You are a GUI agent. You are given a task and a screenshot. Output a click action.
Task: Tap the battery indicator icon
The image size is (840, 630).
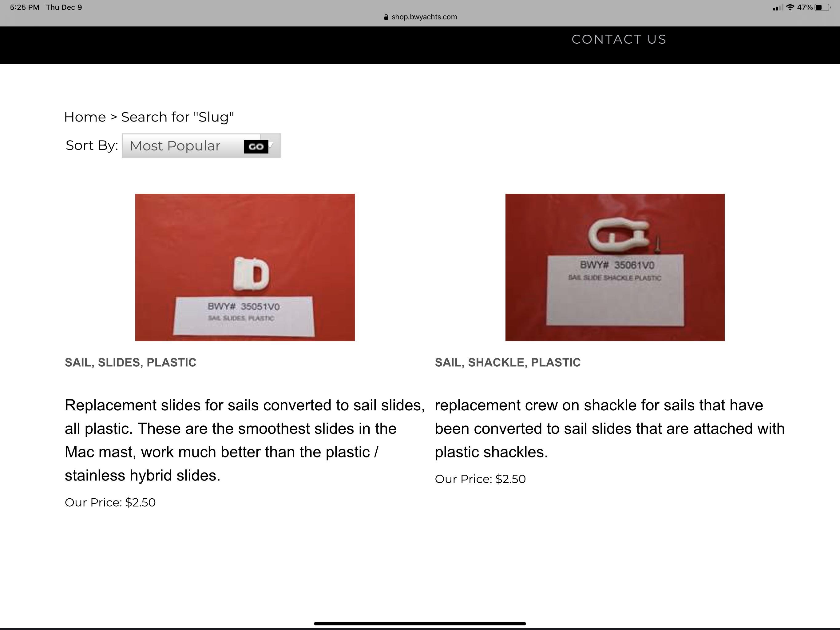pyautogui.click(x=822, y=8)
